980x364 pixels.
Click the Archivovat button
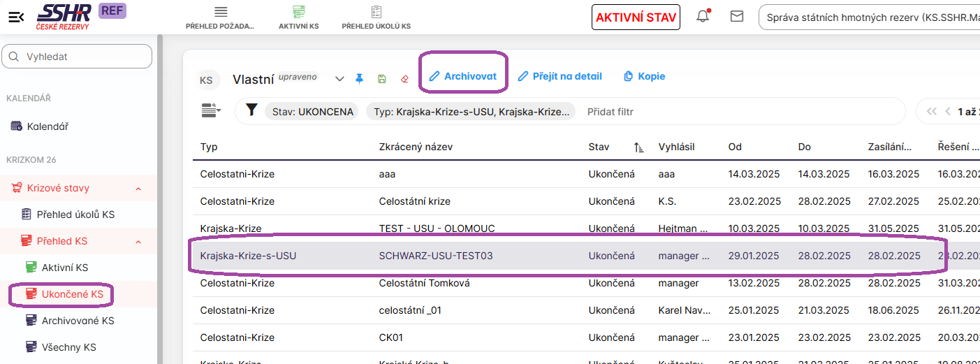pos(462,76)
